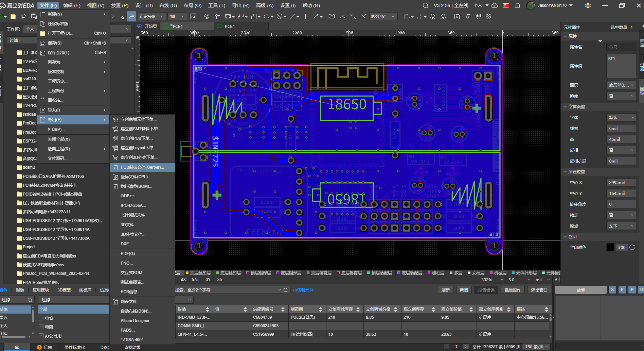
Task: Expand the 电容 library category
Action: tap(41, 318)
